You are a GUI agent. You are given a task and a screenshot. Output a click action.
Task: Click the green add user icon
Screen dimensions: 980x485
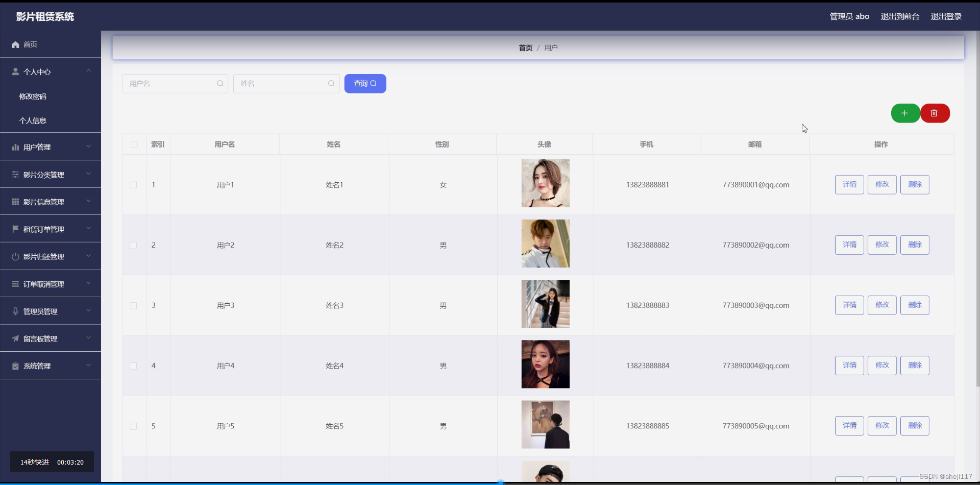coord(905,113)
